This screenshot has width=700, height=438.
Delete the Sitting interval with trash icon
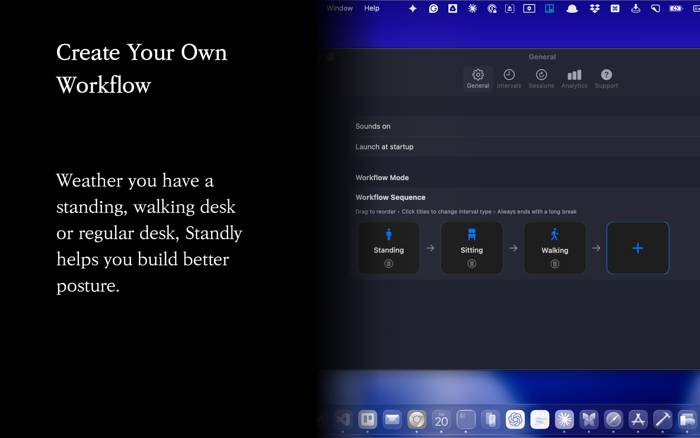[471, 264]
